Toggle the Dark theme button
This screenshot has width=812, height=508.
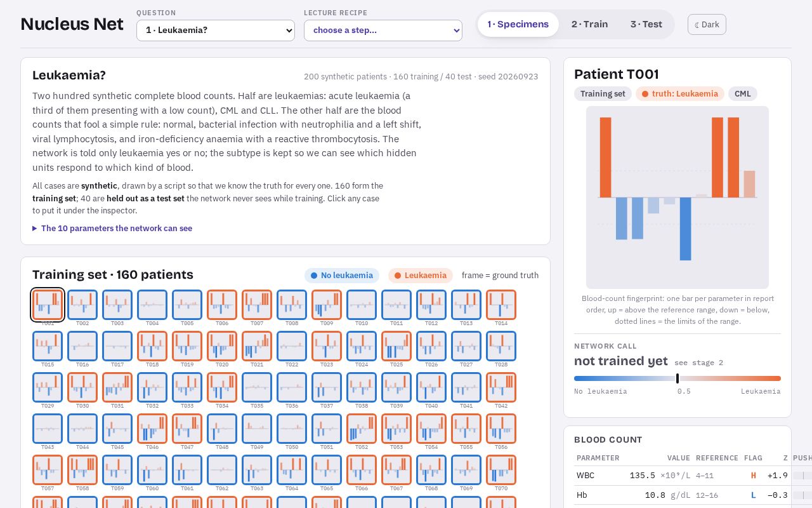(x=707, y=25)
